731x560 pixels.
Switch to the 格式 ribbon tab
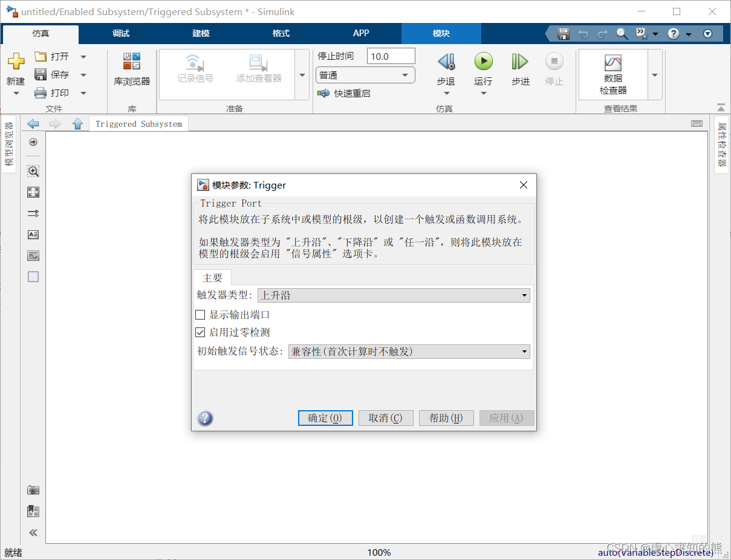point(281,34)
